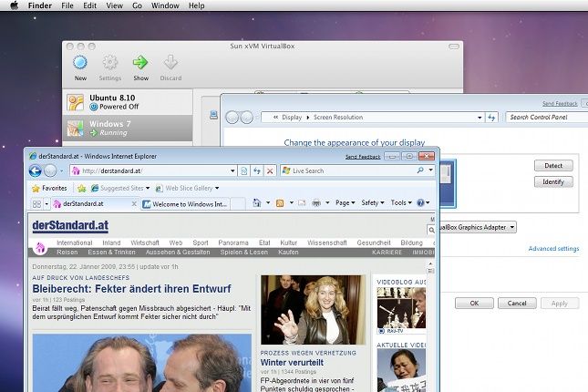The height and width of the screenshot is (392, 588).
Task: Open recent pages dropdown beside forward button
Action: pos(61,171)
